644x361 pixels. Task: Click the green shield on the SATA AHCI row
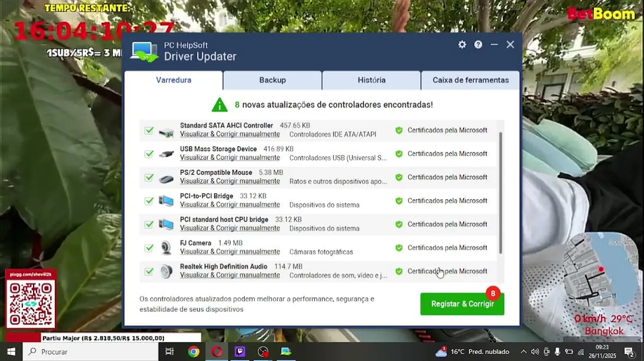click(x=399, y=130)
